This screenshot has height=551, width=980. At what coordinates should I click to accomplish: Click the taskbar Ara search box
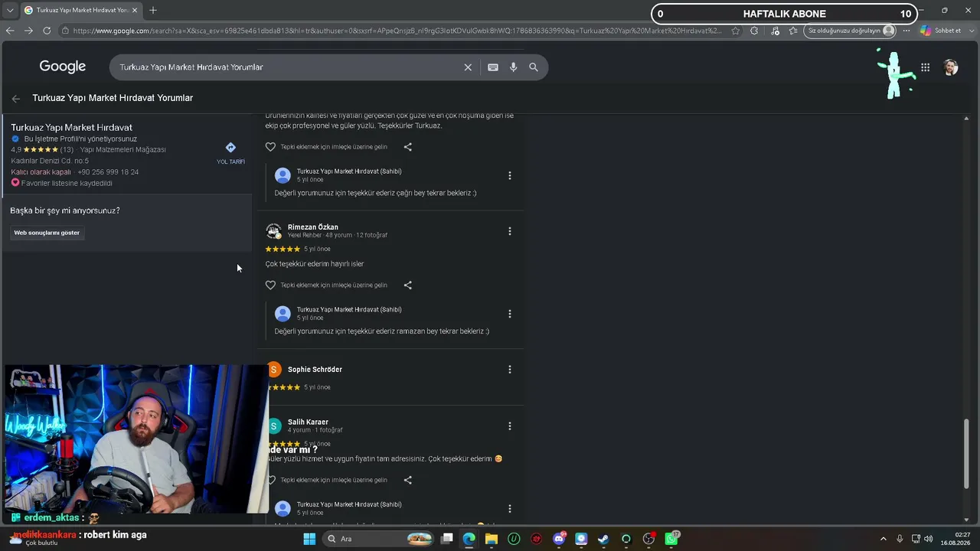(379, 539)
